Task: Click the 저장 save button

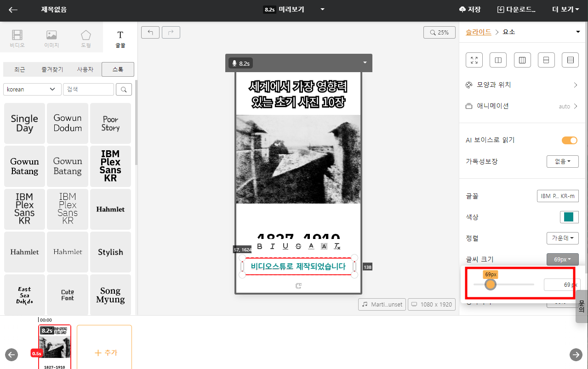Action: click(469, 9)
